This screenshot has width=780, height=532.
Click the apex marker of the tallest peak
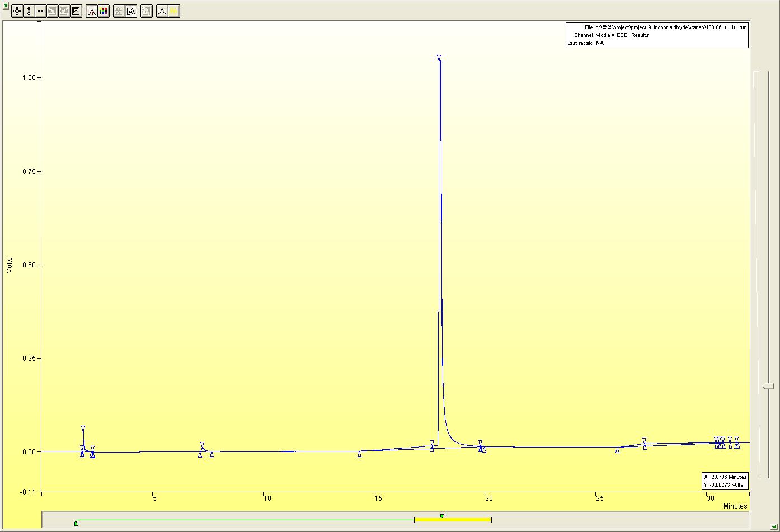tap(439, 58)
